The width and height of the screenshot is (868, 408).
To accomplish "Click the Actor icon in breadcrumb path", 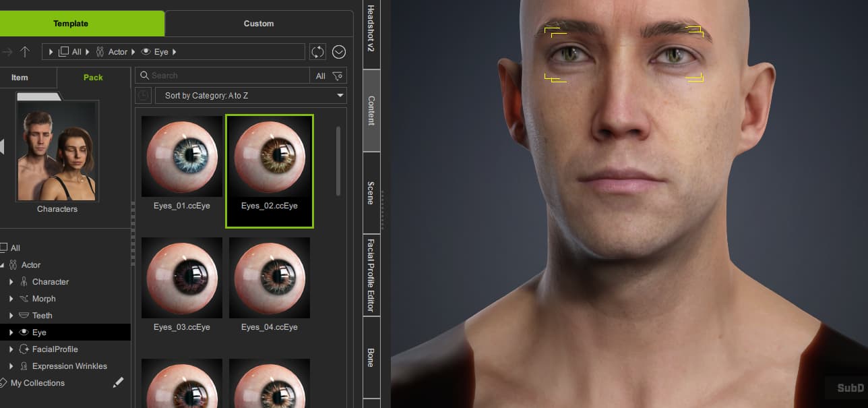I will pos(100,52).
